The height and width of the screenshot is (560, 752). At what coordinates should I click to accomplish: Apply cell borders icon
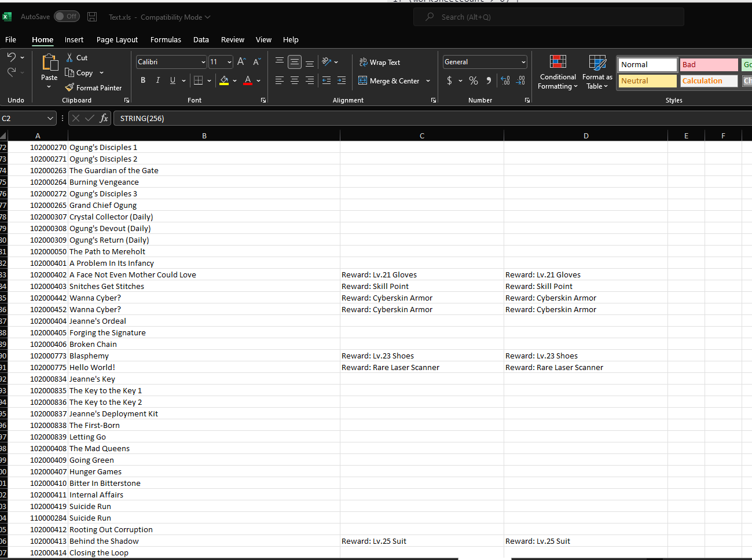point(198,80)
